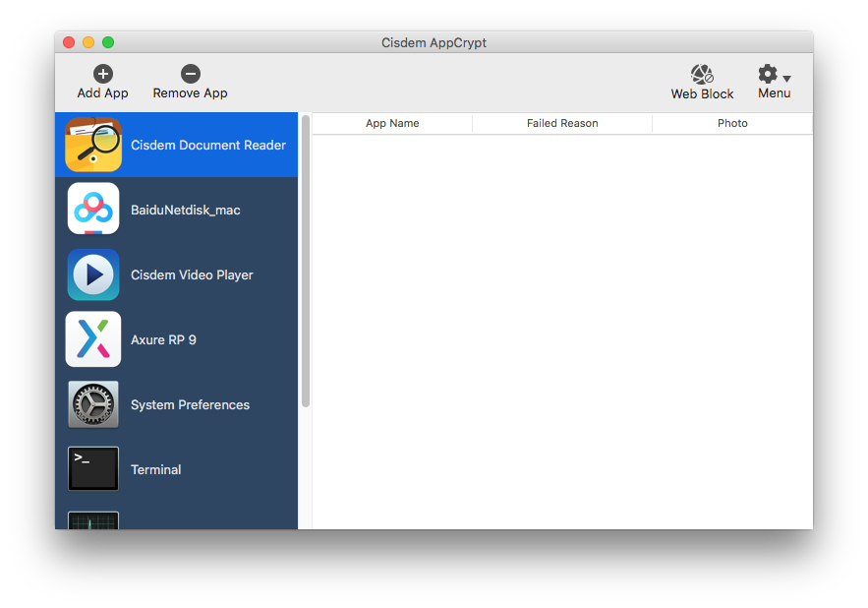Click the Add App label

102,93
